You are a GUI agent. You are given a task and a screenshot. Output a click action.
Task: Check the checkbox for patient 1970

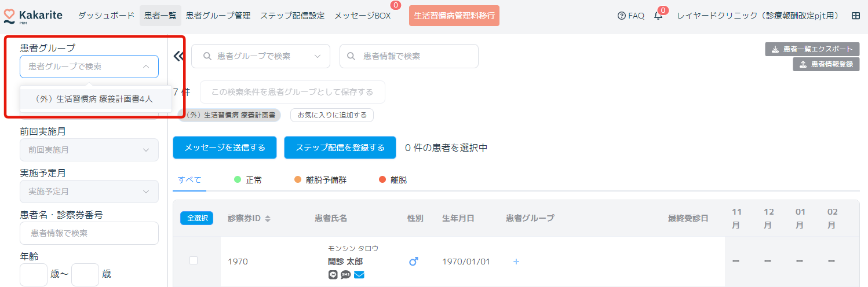(194, 261)
